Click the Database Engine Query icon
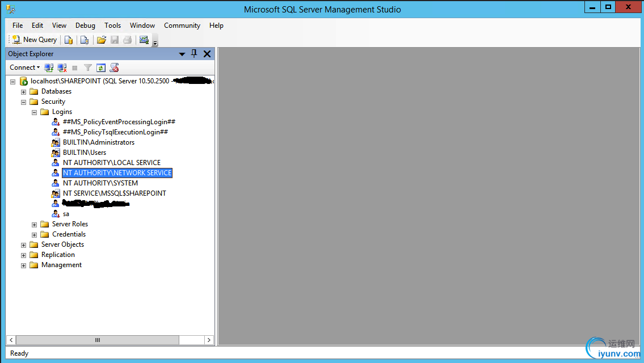Screen dimensions: 644x363 (x=69, y=40)
